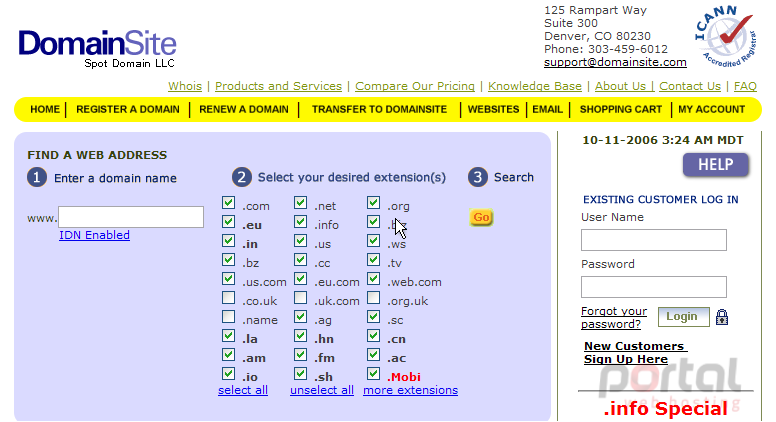View the SHOPPING CART
This screenshot has width=776, height=422.
[621, 109]
